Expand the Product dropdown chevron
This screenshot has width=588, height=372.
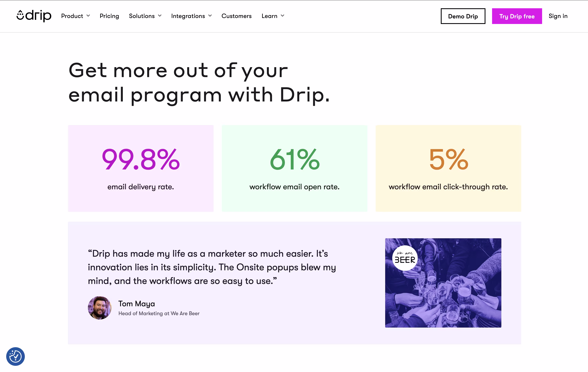click(x=88, y=16)
